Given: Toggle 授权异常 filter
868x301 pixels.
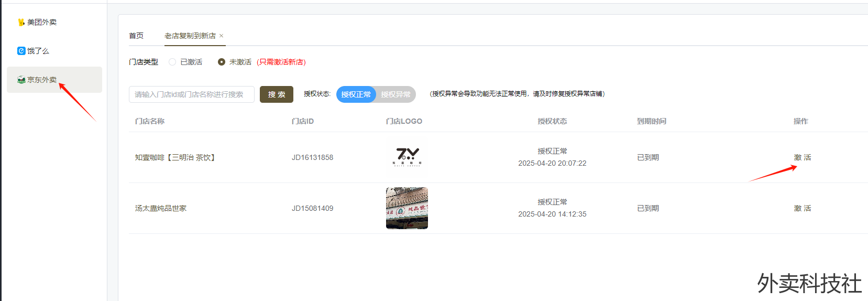Looking at the screenshot, I should tap(395, 94).
